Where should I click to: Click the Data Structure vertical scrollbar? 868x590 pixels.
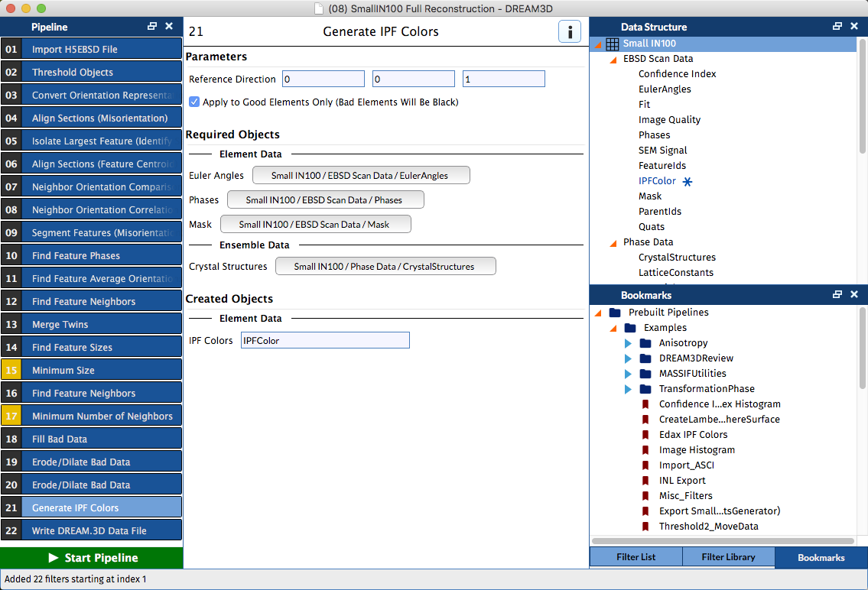coord(862,95)
